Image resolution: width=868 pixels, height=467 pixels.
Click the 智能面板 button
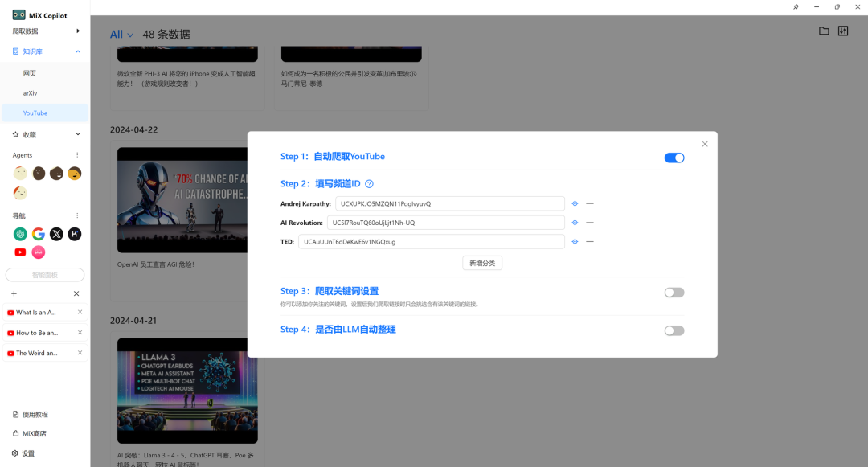pos(45,275)
